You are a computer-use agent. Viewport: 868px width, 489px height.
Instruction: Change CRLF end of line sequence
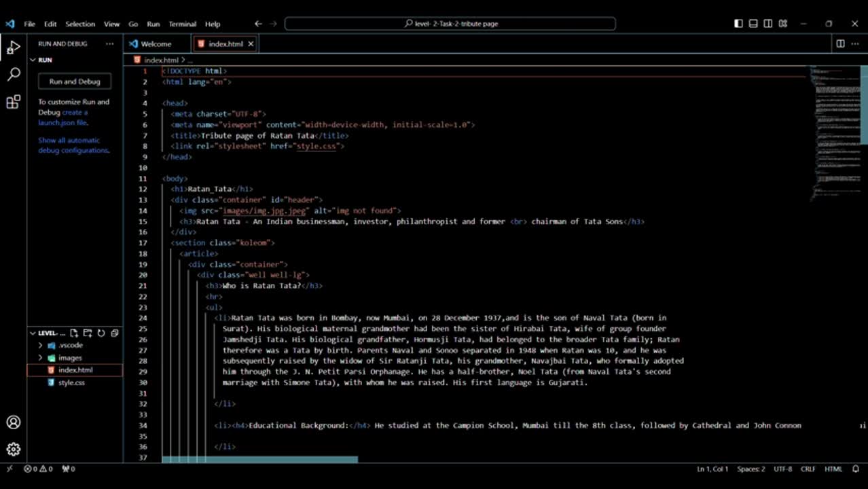[x=808, y=469]
